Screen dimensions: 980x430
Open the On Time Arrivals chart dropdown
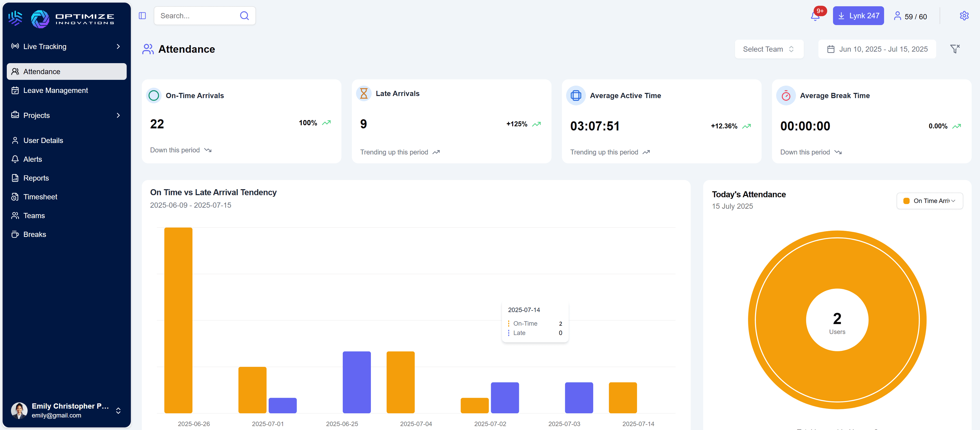point(929,201)
